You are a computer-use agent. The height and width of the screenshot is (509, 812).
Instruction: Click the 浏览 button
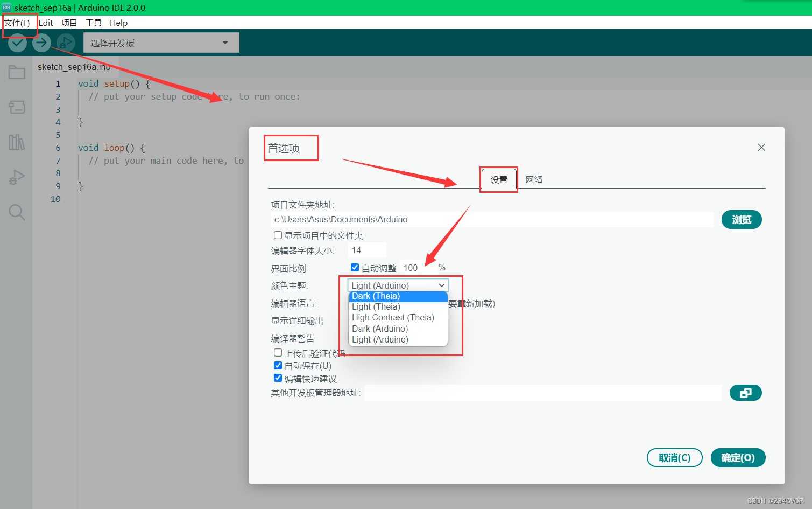tap(741, 219)
